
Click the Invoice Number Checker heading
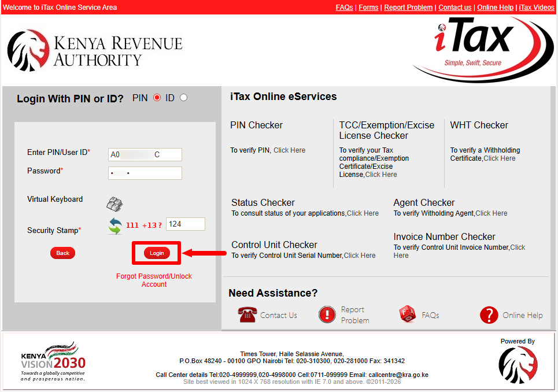click(444, 236)
